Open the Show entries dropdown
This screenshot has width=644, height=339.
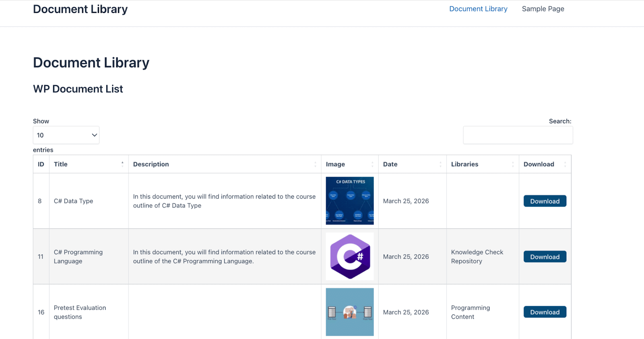(x=66, y=135)
